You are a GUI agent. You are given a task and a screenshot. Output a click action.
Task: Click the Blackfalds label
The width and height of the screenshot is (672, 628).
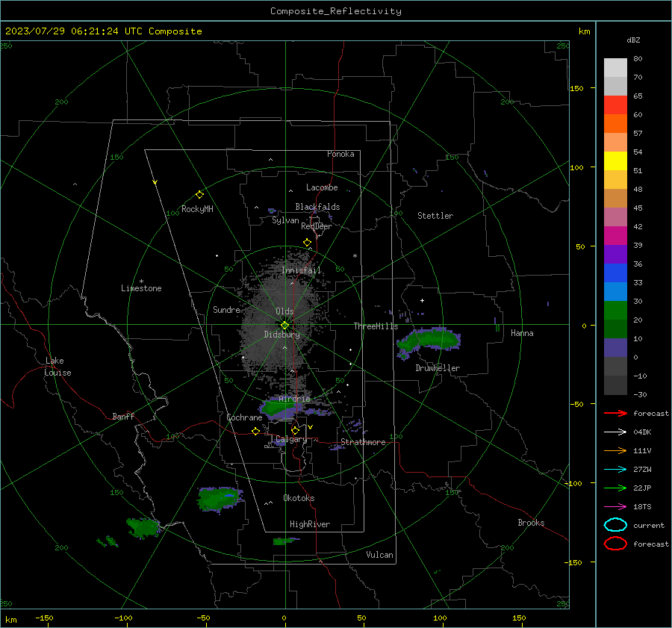tap(317, 207)
